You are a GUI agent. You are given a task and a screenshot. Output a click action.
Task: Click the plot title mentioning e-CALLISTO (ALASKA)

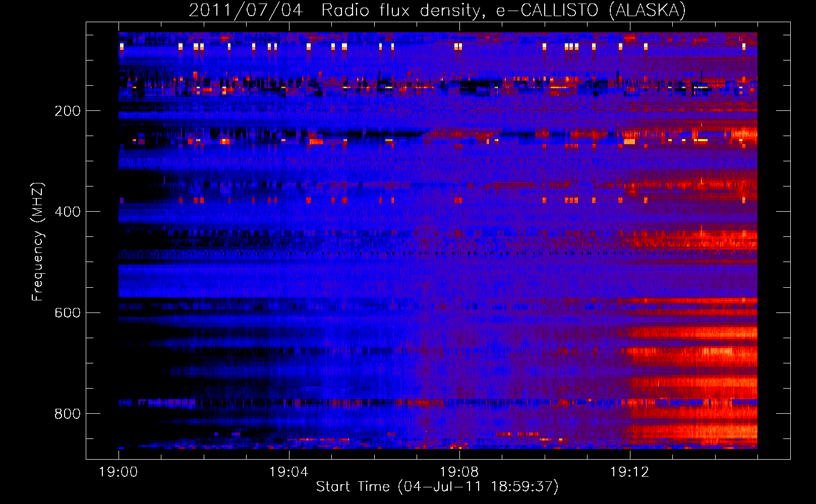[x=437, y=10]
